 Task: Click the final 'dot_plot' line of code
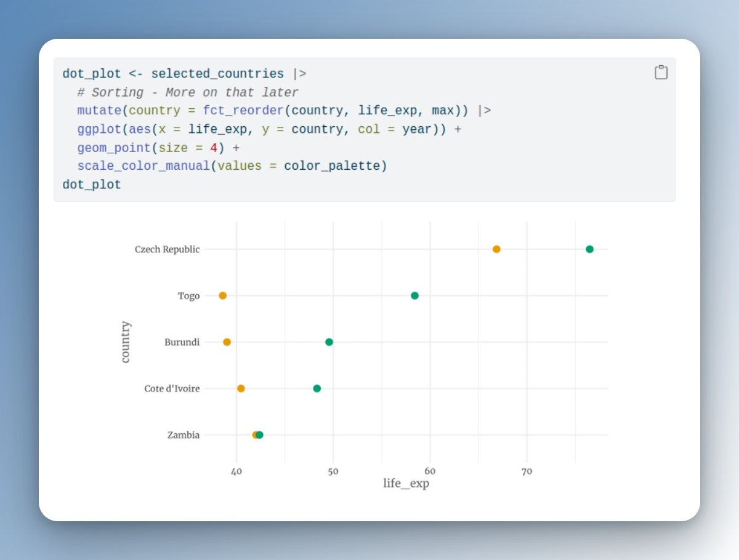point(92,185)
